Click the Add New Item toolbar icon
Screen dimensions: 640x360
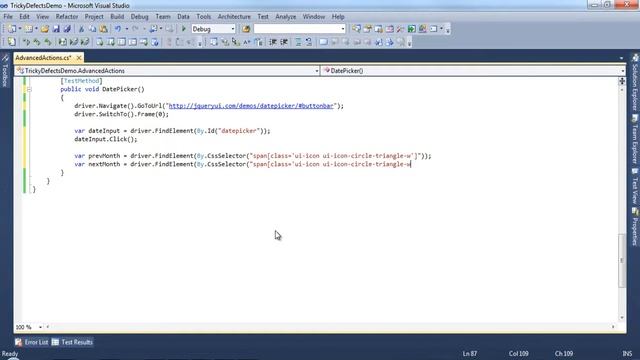29,29
